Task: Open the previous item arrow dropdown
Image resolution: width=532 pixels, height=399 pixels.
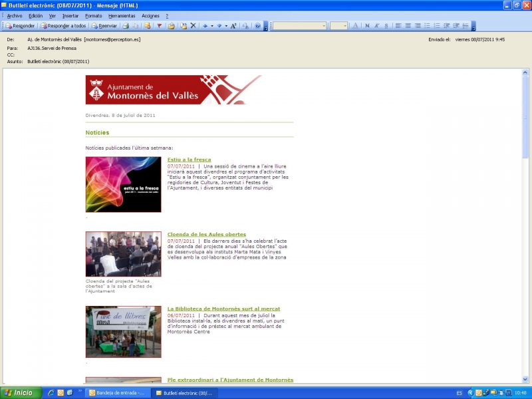Action: pyautogui.click(x=212, y=26)
